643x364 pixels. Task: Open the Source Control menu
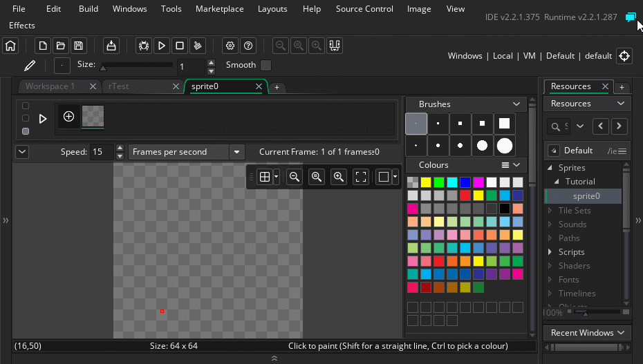(x=364, y=9)
